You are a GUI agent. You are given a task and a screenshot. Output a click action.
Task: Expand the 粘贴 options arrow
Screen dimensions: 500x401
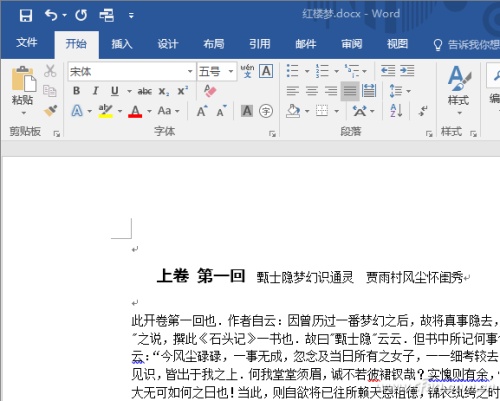[x=23, y=113]
